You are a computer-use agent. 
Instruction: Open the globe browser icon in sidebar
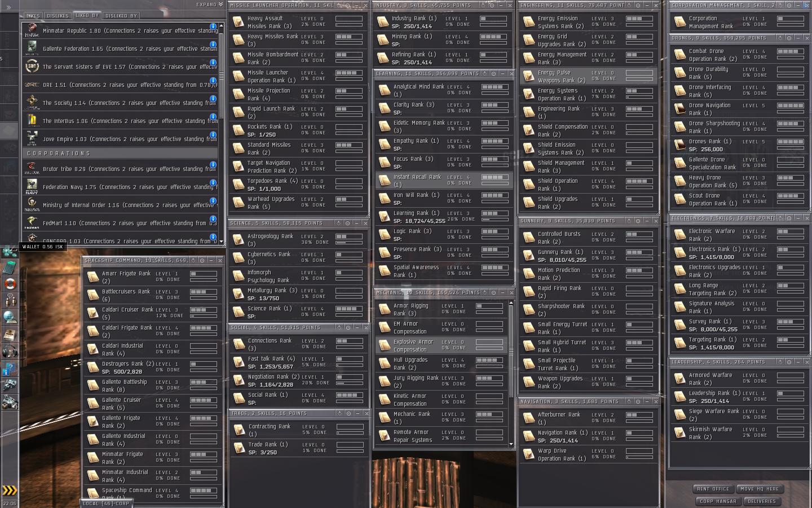pyautogui.click(x=9, y=317)
